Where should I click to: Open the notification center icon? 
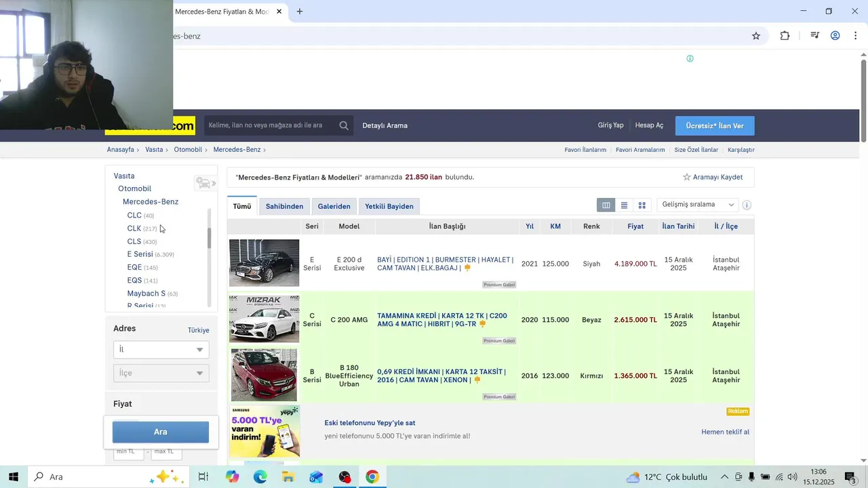pyautogui.click(x=851, y=477)
